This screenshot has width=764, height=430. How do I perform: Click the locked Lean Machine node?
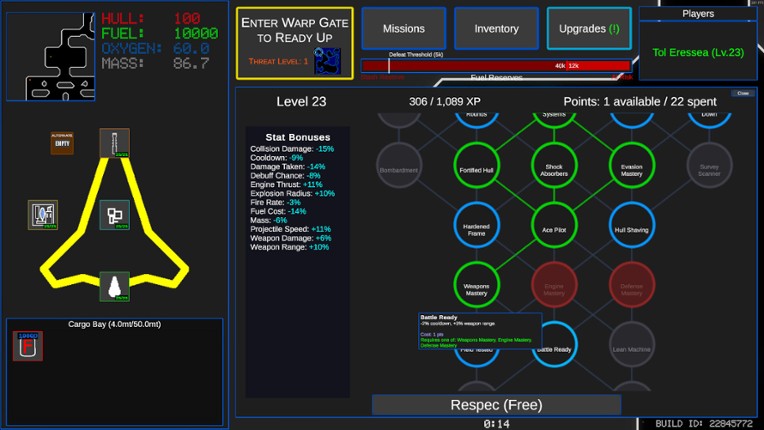[631, 345]
